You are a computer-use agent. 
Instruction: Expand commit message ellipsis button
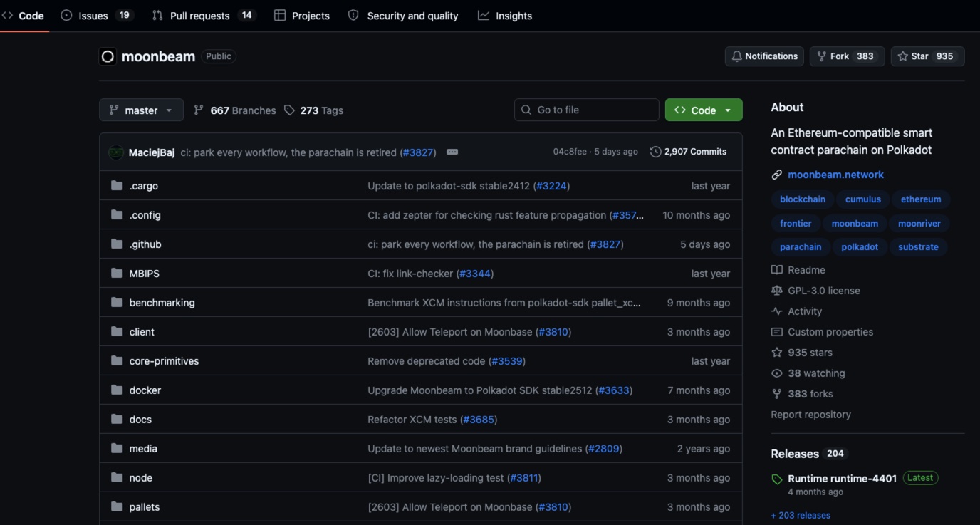coord(452,152)
